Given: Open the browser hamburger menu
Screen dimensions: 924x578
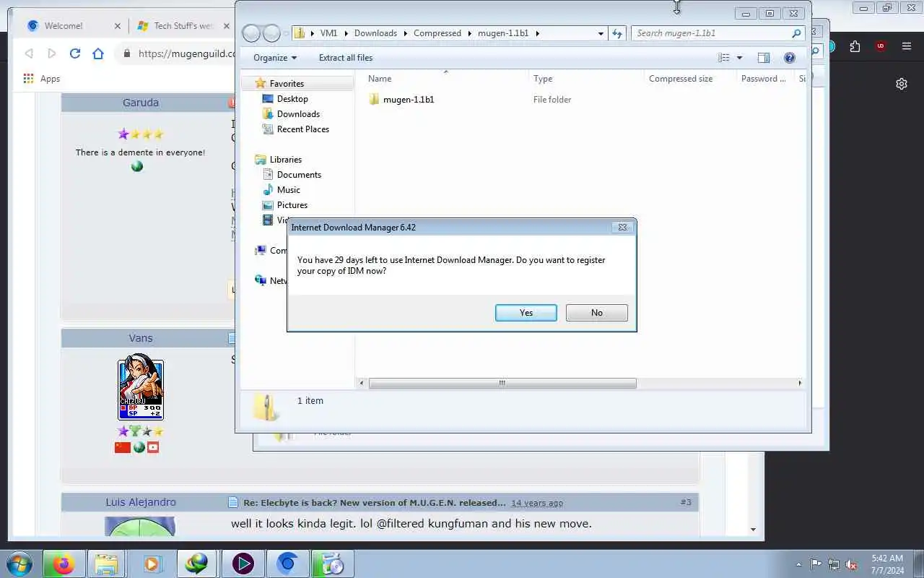Looking at the screenshot, I should click(x=907, y=46).
